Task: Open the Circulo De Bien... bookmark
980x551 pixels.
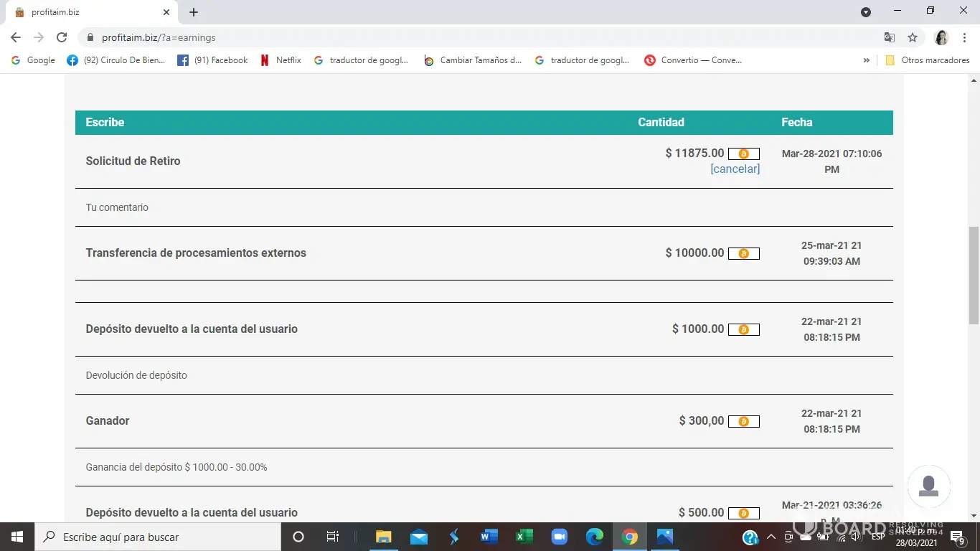Action: 116,60
